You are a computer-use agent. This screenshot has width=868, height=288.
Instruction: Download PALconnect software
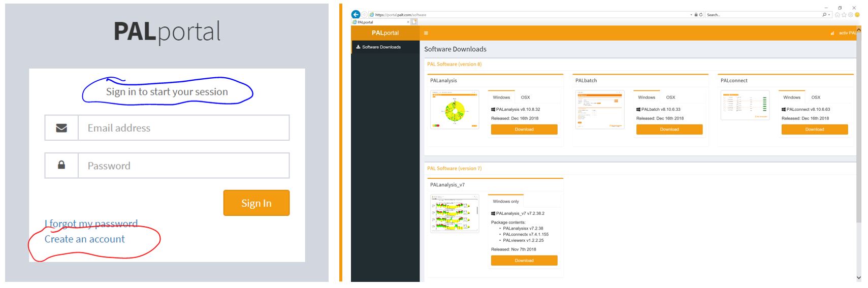(815, 130)
